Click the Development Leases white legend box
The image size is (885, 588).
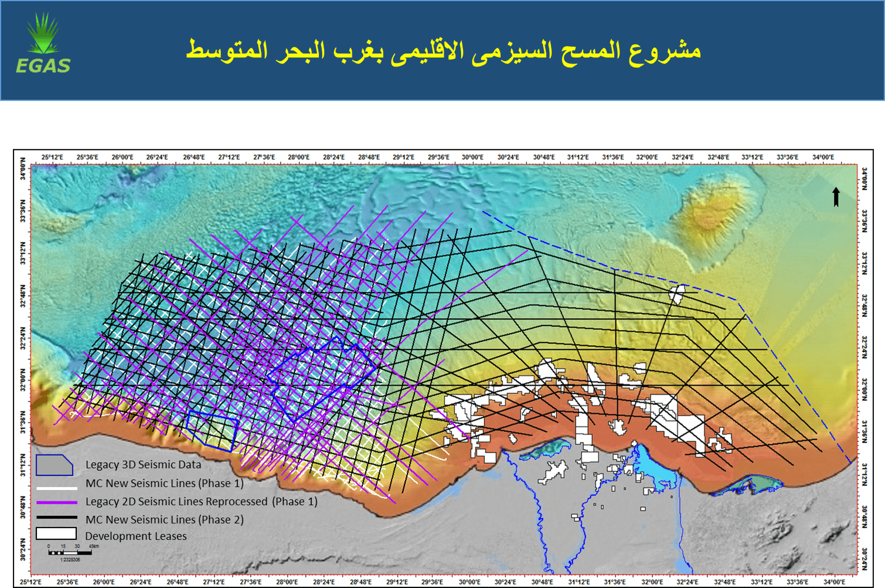click(x=56, y=534)
